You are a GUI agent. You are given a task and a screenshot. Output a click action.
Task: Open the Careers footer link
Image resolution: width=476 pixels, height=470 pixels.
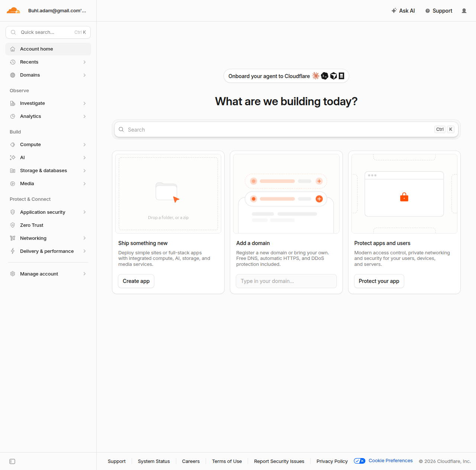(191, 461)
